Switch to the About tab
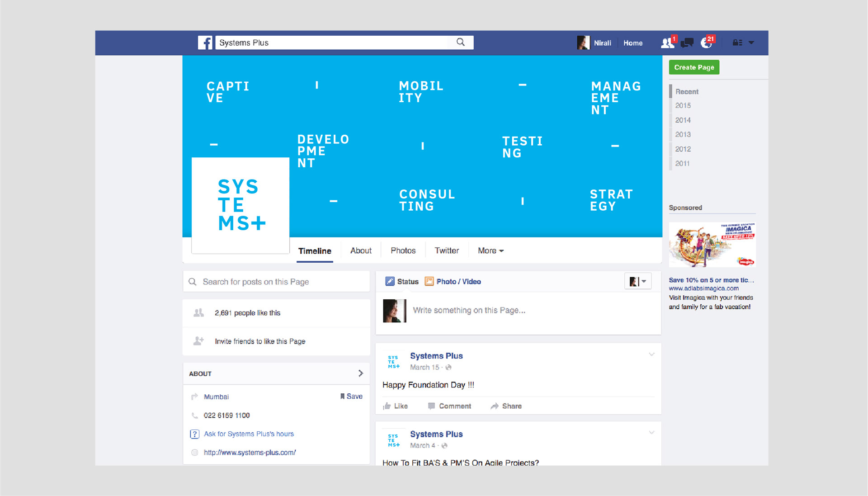This screenshot has height=496, width=868. (361, 250)
